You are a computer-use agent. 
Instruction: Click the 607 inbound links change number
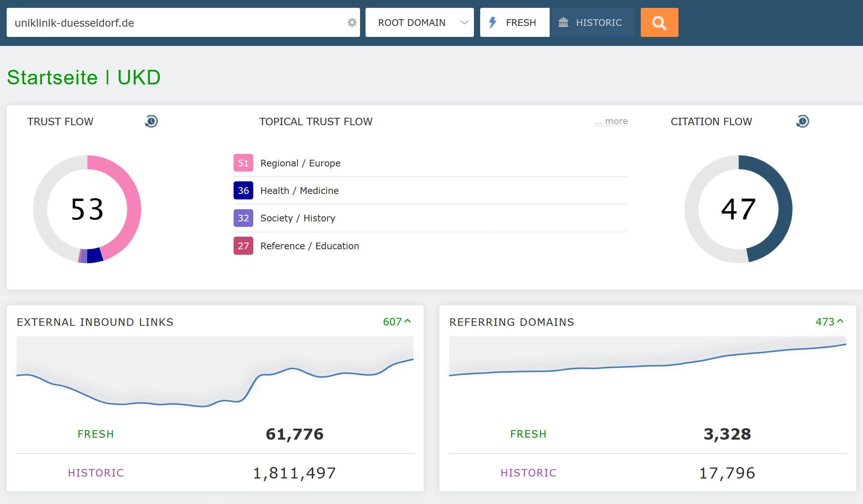pos(392,322)
